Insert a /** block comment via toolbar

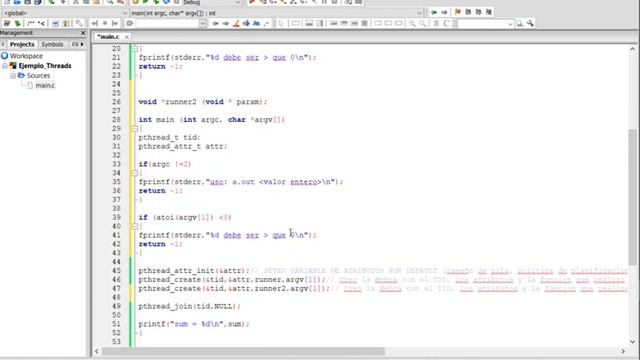(x=31, y=23)
